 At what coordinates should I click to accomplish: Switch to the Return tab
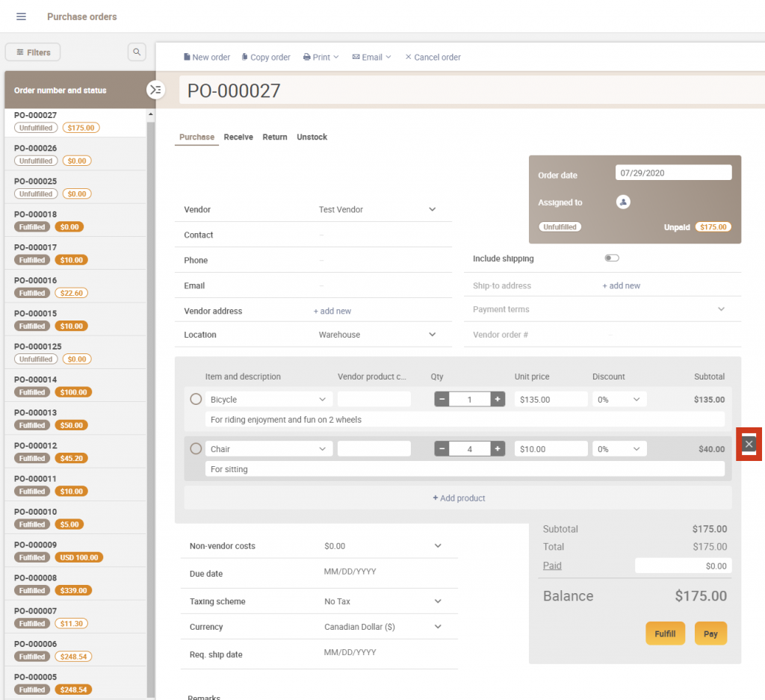275,137
